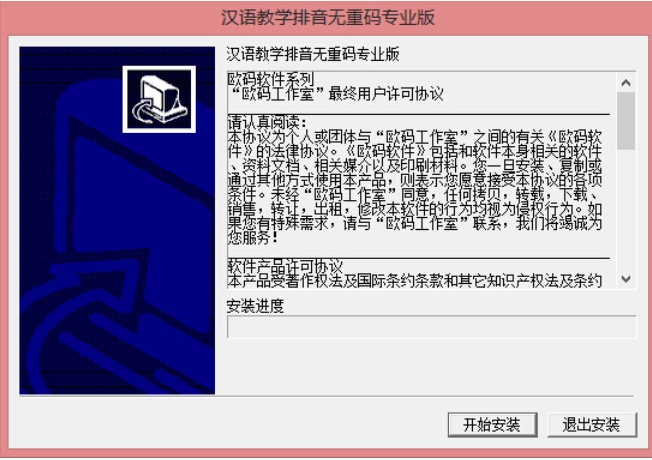
Task: Click the “欧码工作室”最终用户许可协议 title line
Action: coord(336,94)
